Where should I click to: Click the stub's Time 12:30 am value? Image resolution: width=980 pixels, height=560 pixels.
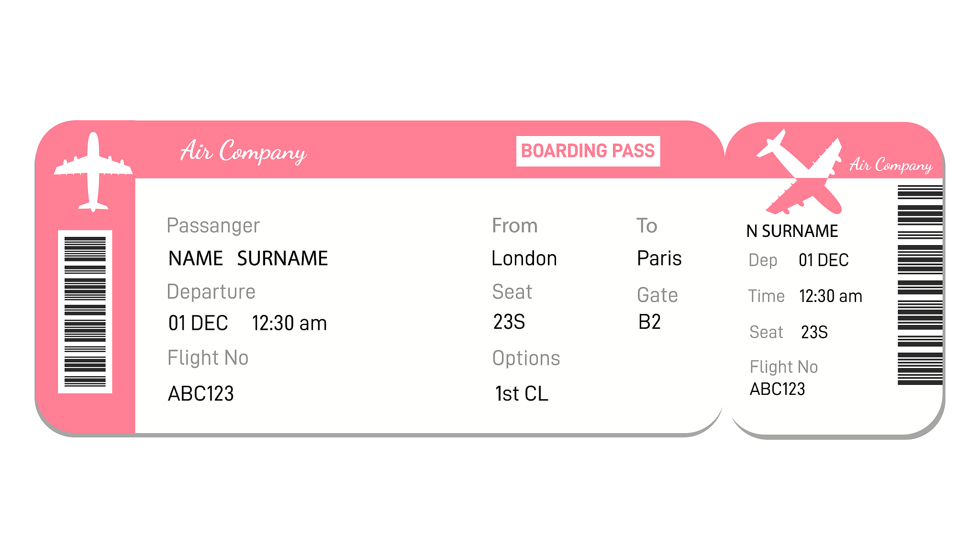pos(831,296)
